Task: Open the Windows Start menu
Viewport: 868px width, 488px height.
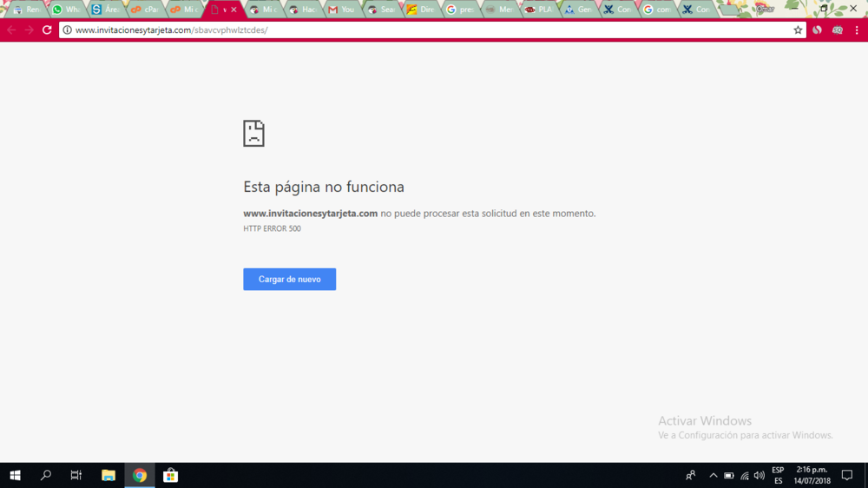Action: tap(15, 475)
